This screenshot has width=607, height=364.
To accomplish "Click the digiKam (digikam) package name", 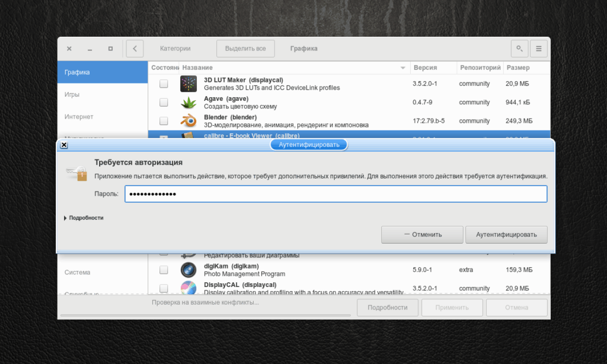I will [232, 266].
